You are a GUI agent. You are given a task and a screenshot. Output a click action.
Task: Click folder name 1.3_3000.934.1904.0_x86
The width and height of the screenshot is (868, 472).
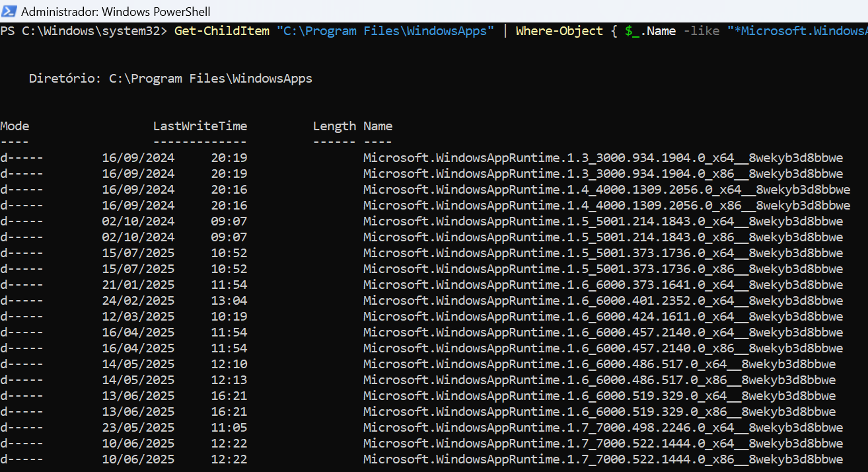tap(603, 174)
